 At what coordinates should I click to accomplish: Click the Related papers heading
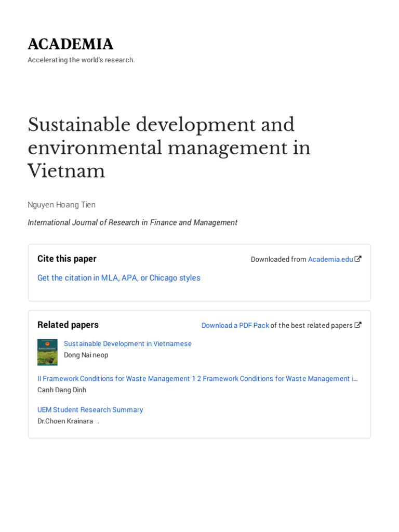pos(68,325)
